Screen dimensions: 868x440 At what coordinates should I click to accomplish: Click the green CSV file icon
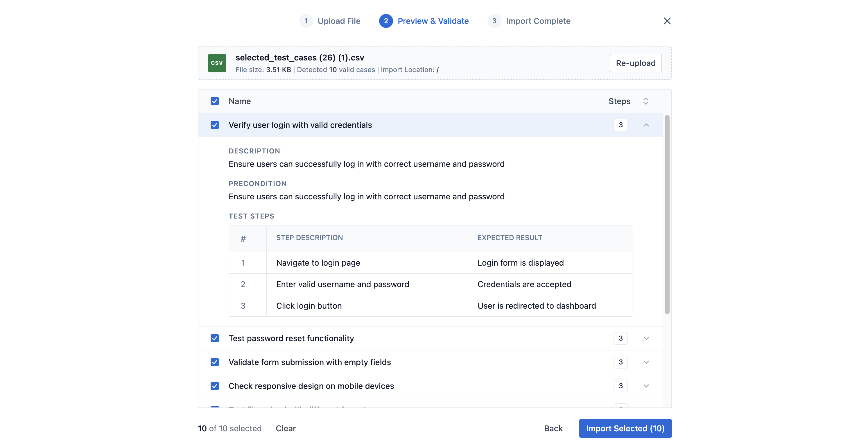[x=217, y=63]
